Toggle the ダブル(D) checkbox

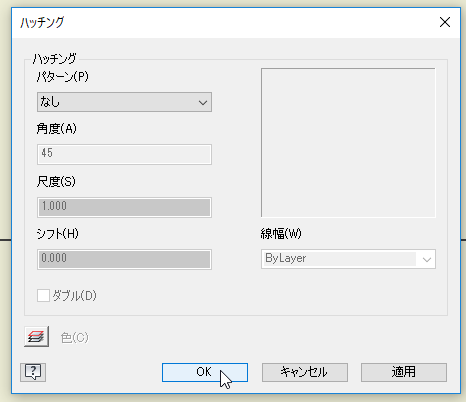point(43,295)
